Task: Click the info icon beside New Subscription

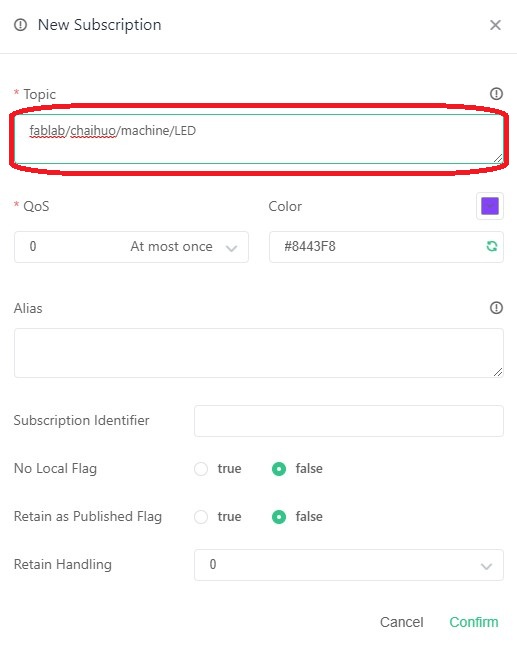Action: pyautogui.click(x=20, y=25)
